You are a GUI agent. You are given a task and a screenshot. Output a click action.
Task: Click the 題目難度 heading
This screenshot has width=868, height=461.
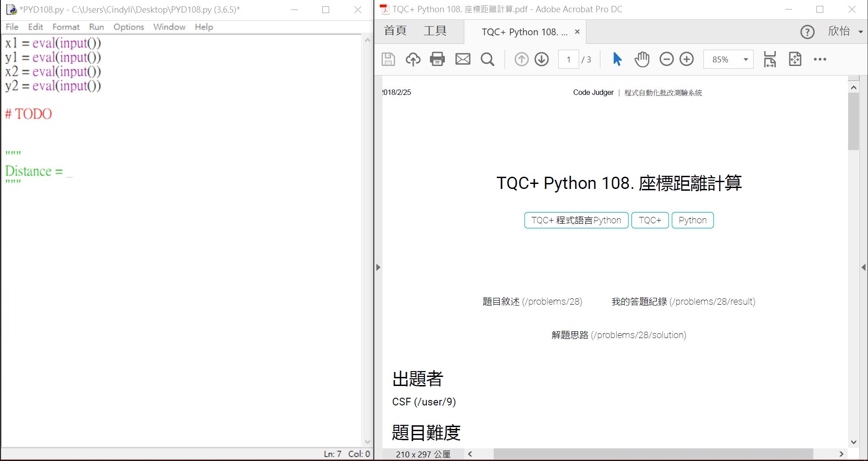(x=426, y=433)
